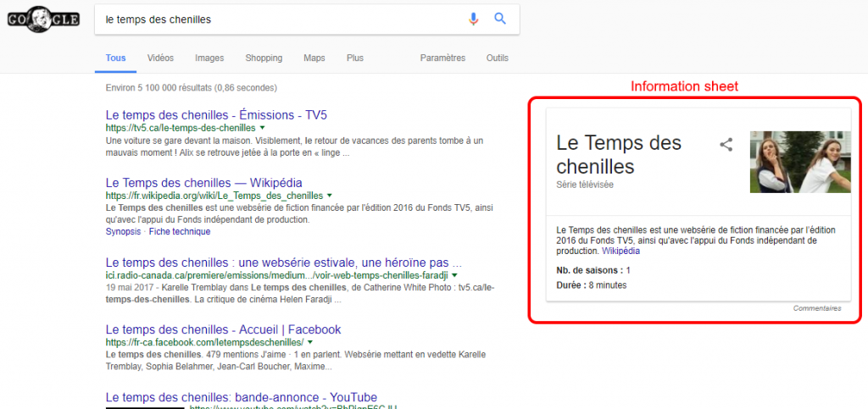Click the results count text 'Environ 5 100 000 résultats'
The width and height of the screenshot is (868, 409).
pyautogui.click(x=159, y=87)
